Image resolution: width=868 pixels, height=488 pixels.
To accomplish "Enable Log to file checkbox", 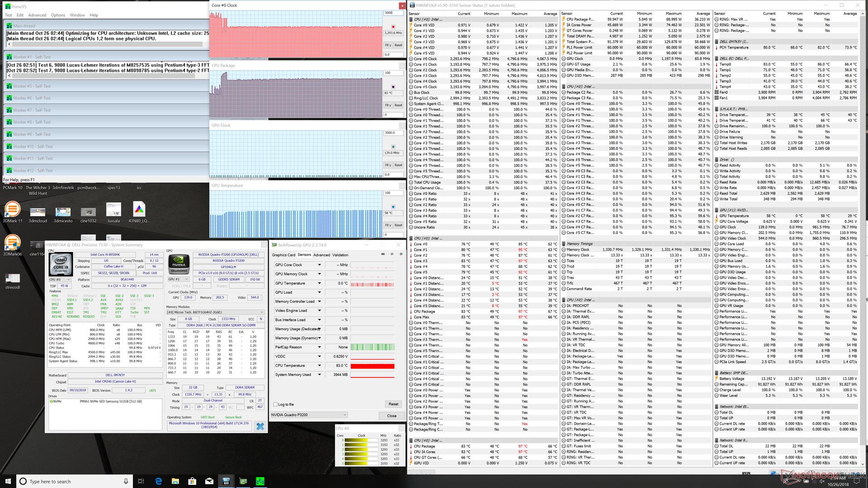I will [x=275, y=404].
